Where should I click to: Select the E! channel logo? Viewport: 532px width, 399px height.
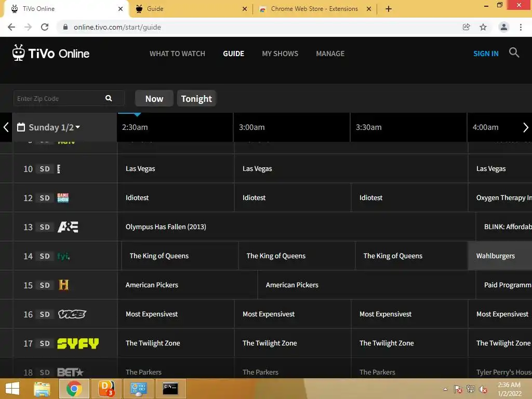pos(59,169)
